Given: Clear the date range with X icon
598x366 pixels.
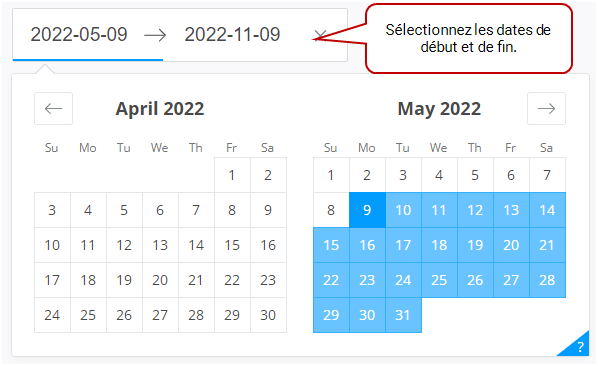Looking at the screenshot, I should [x=320, y=35].
